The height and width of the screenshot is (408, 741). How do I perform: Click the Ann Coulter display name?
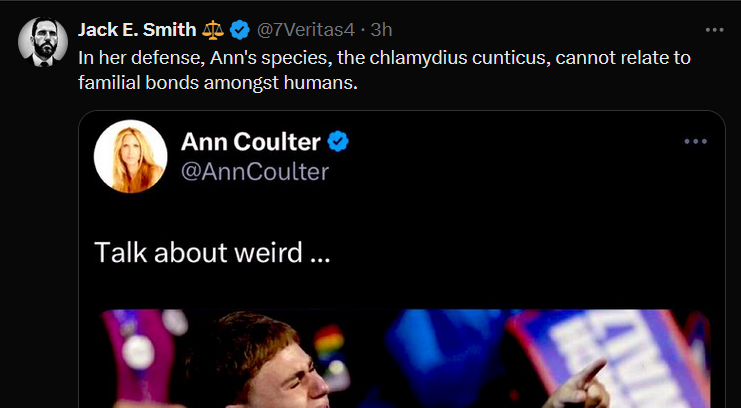point(251,142)
